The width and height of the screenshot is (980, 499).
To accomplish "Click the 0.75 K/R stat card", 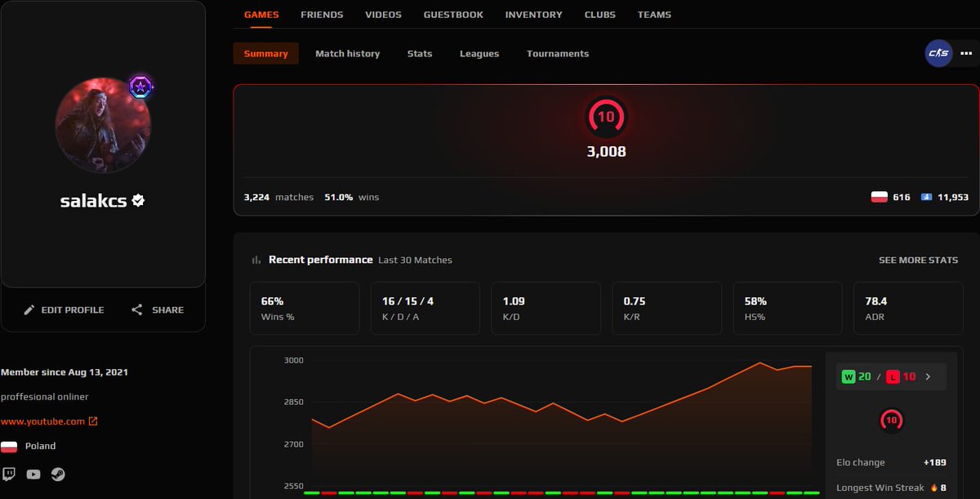I will point(667,309).
